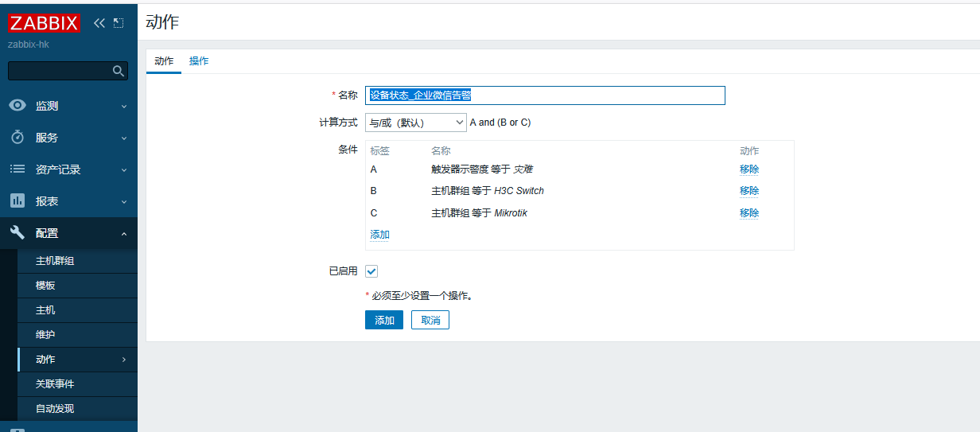Click condition text 触发器示警度 等于 灾难
Viewport: 980px width, 432px height.
pos(482,169)
